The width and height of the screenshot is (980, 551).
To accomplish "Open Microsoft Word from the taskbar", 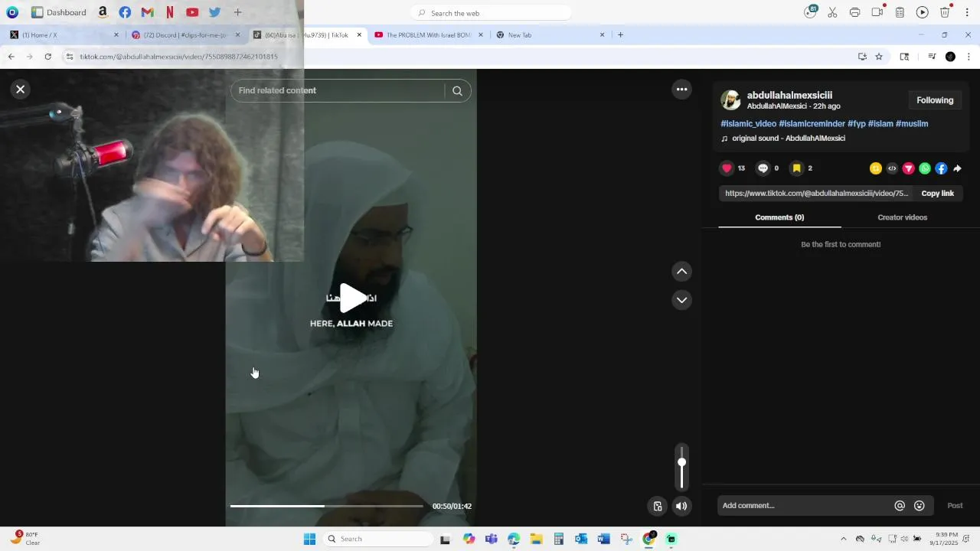I will click(603, 539).
